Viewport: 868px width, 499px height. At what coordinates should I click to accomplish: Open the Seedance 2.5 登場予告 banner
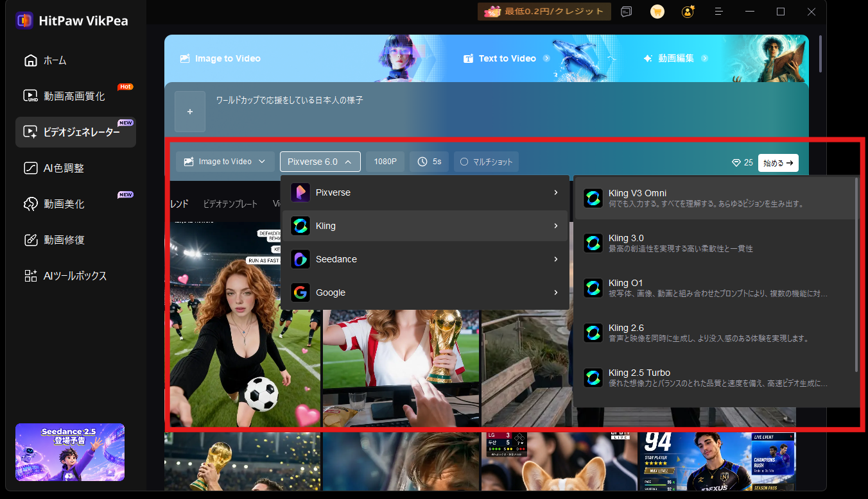[x=70, y=452]
